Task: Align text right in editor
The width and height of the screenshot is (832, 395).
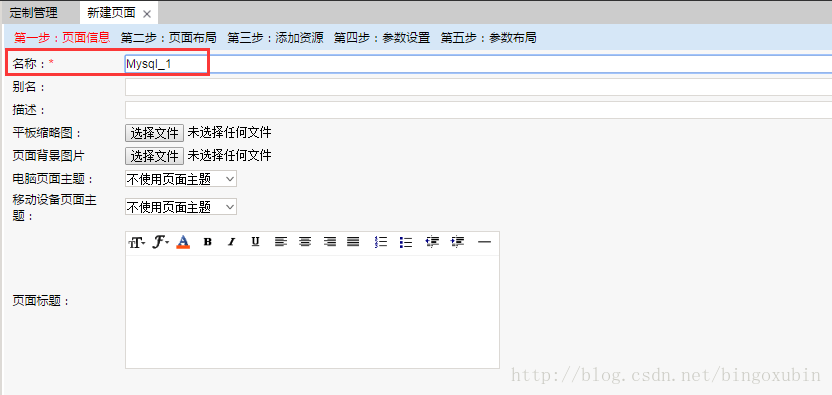Action: click(330, 242)
